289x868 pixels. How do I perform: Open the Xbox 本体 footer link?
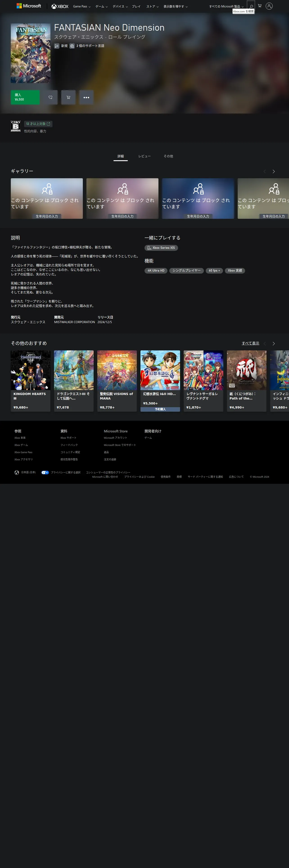tap(20, 438)
